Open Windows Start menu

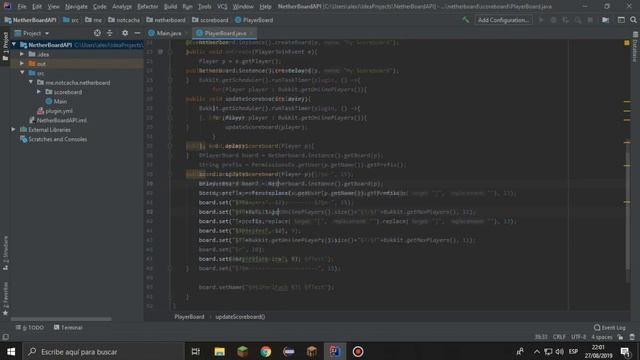click(x=11, y=351)
